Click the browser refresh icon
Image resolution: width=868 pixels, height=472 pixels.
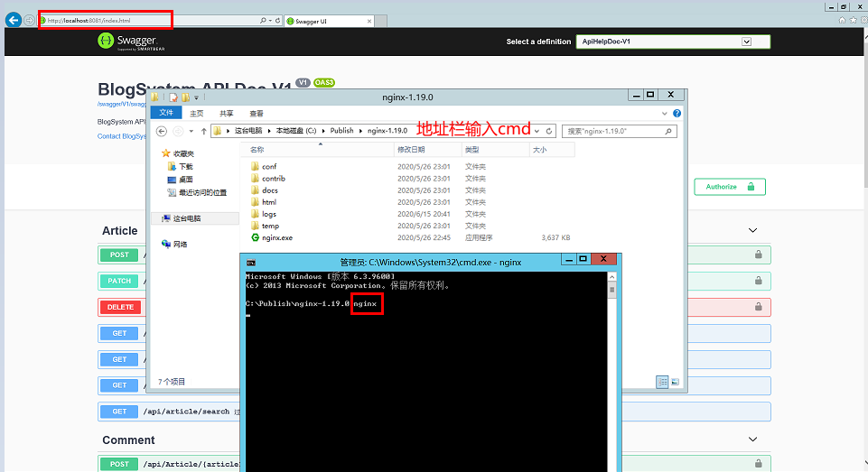pyautogui.click(x=278, y=21)
